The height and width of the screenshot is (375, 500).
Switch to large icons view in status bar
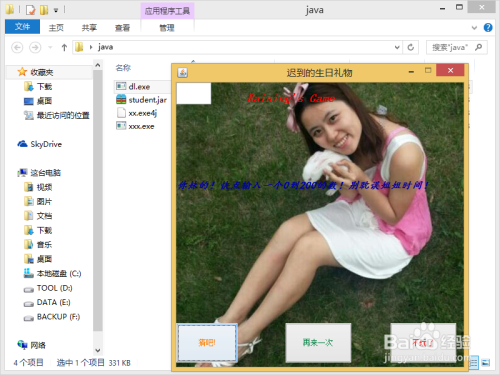pyautogui.click(x=486, y=362)
